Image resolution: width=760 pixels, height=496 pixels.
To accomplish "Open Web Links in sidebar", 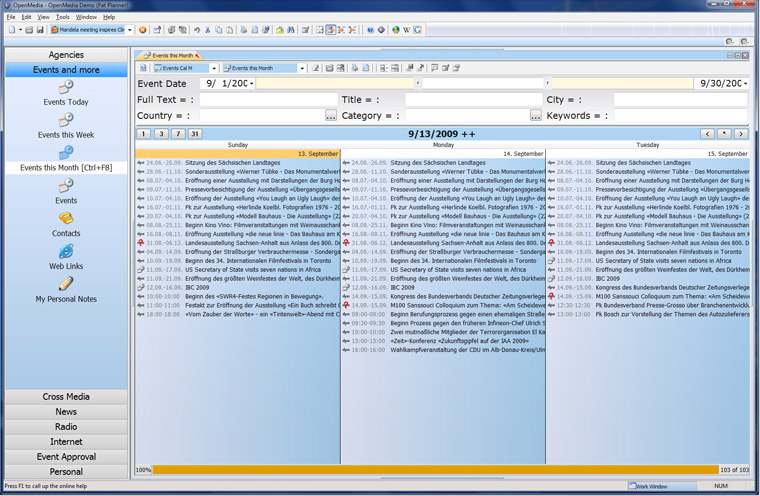I will click(66, 258).
